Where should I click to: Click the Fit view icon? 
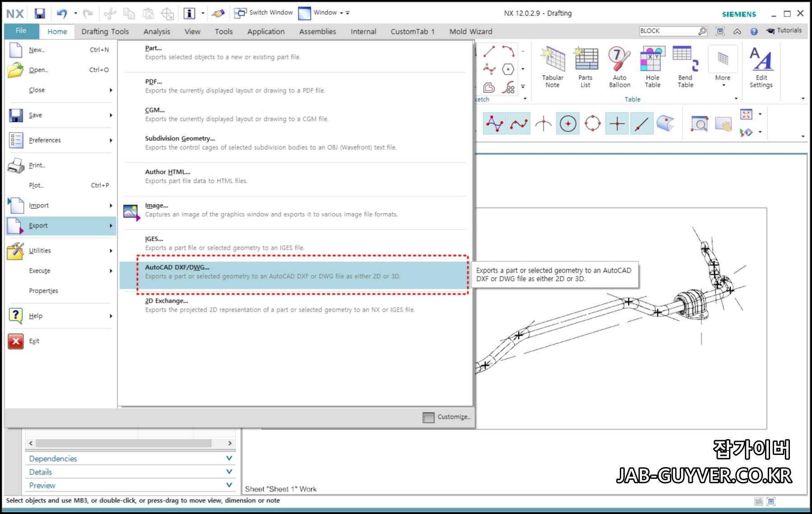tap(746, 115)
